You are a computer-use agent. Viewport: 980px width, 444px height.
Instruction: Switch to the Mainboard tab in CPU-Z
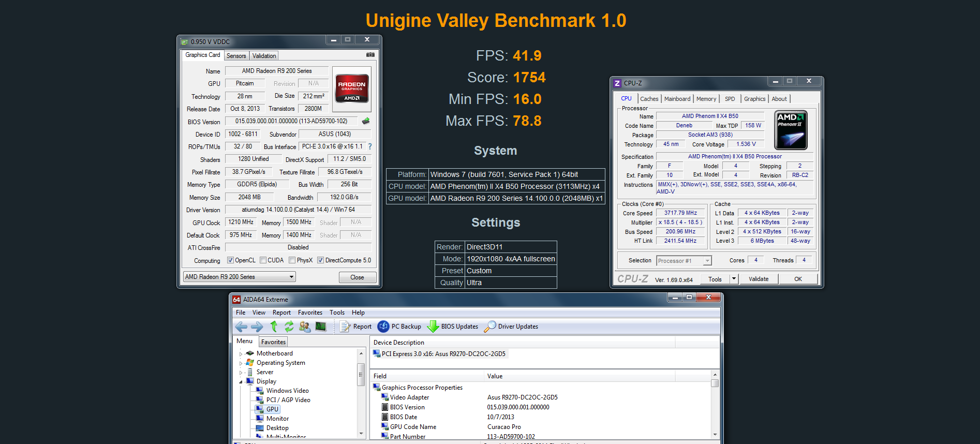[x=677, y=99]
